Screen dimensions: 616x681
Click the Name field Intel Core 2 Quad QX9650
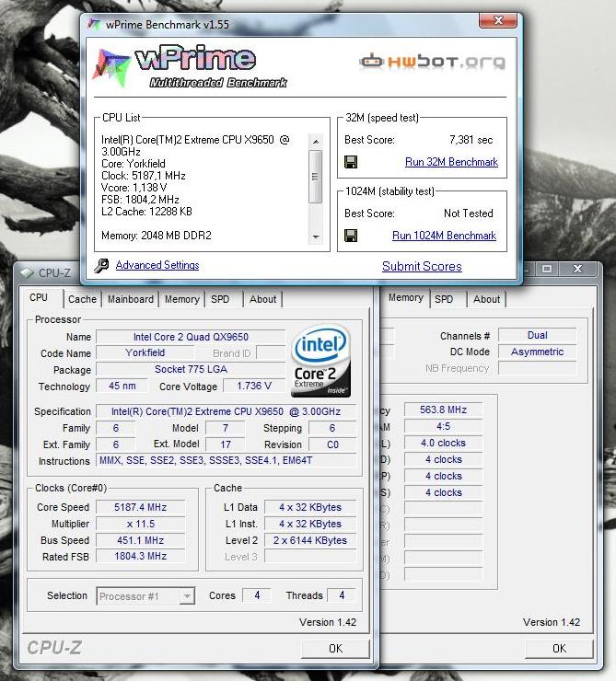click(x=191, y=337)
